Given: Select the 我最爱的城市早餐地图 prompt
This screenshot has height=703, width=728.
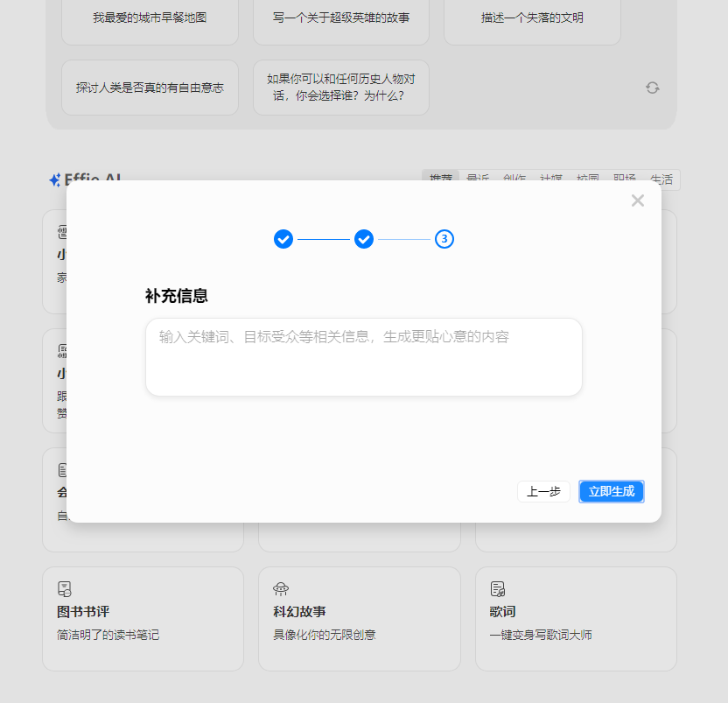Looking at the screenshot, I should [x=149, y=22].
